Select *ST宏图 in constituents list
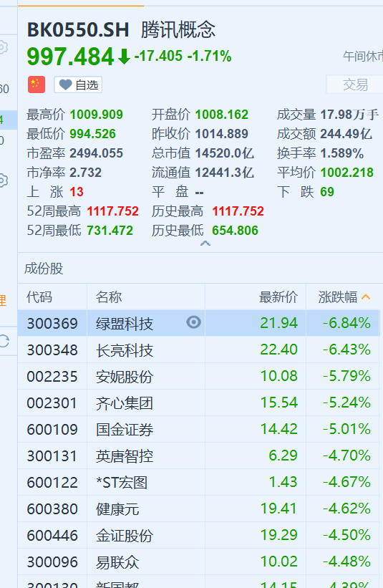 pos(198,482)
